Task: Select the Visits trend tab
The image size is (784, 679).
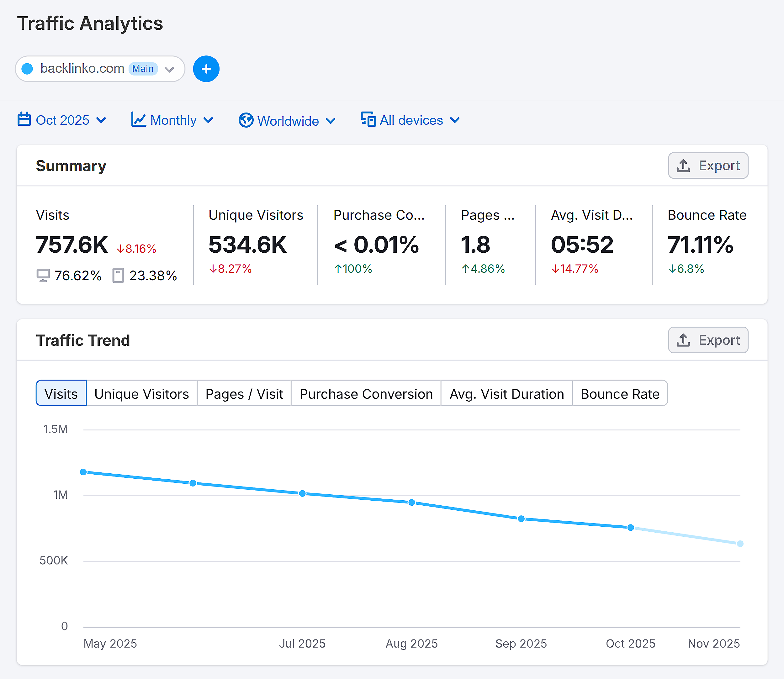Action: pos(61,393)
